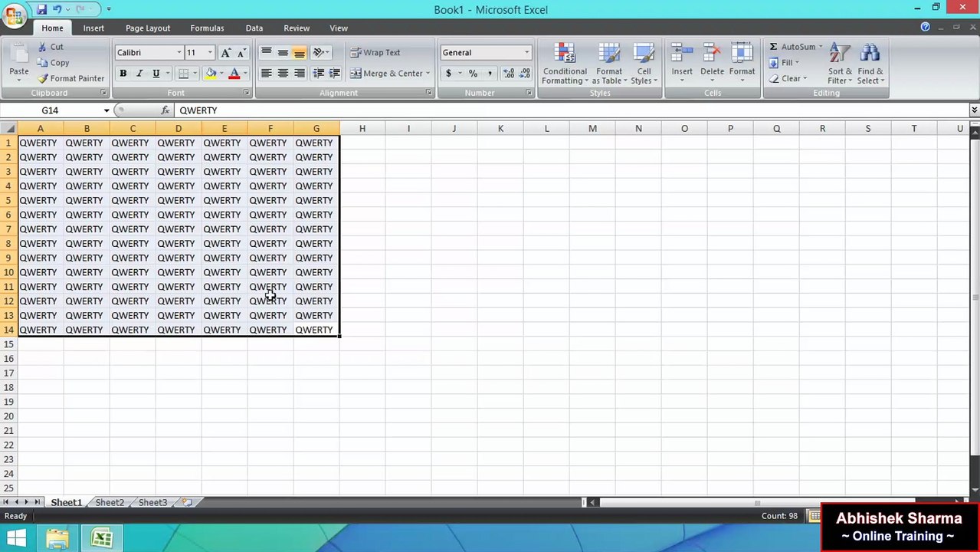Click the Name Box showing G14

(x=51, y=110)
